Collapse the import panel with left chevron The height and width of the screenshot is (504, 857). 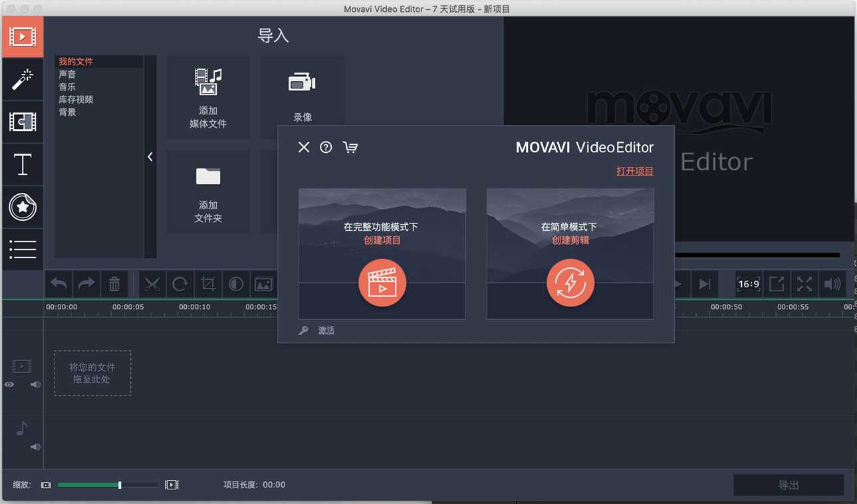(150, 157)
